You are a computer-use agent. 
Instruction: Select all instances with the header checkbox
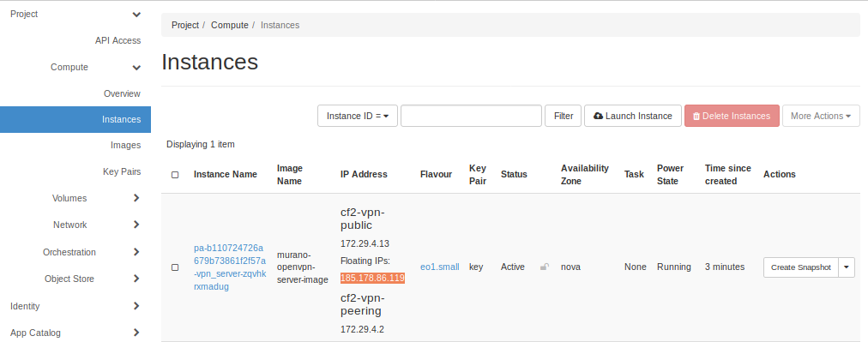pyautogui.click(x=175, y=175)
